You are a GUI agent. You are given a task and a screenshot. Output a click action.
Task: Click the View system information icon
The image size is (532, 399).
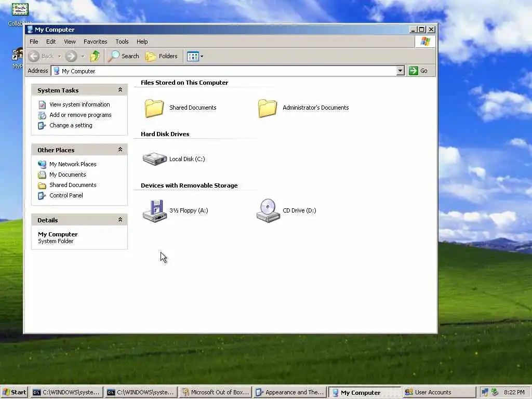pyautogui.click(x=42, y=105)
